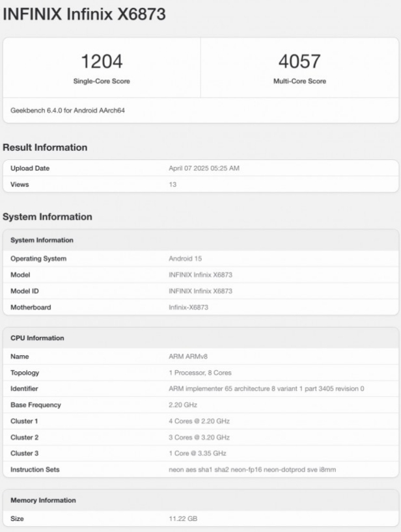Select the INFINIX Infinix X6873 page title
The height and width of the screenshot is (532, 401).
(x=84, y=14)
